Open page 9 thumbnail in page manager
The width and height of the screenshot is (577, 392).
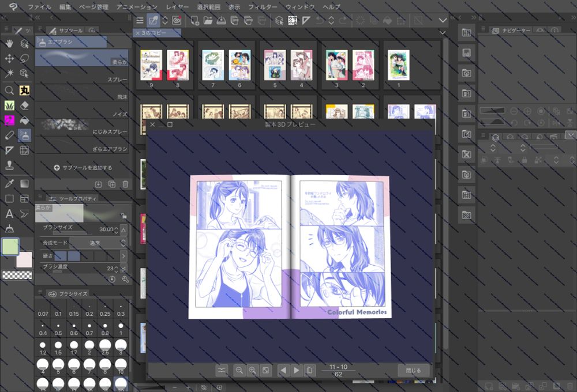(151, 65)
